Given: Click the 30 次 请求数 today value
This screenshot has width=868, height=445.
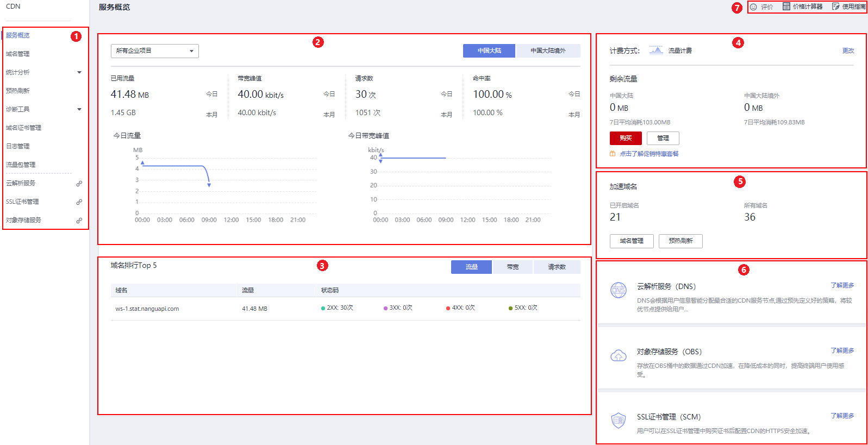Looking at the screenshot, I should 366,95.
